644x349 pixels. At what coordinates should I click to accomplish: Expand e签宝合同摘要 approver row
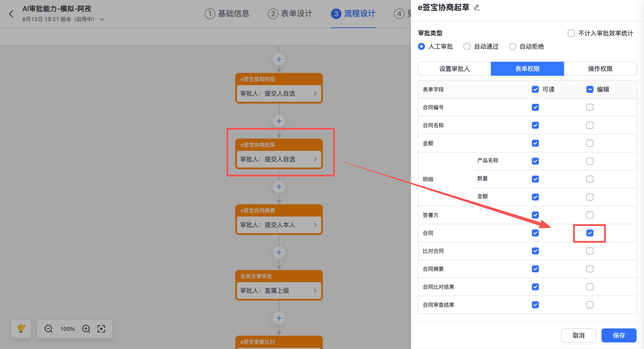[x=279, y=225]
